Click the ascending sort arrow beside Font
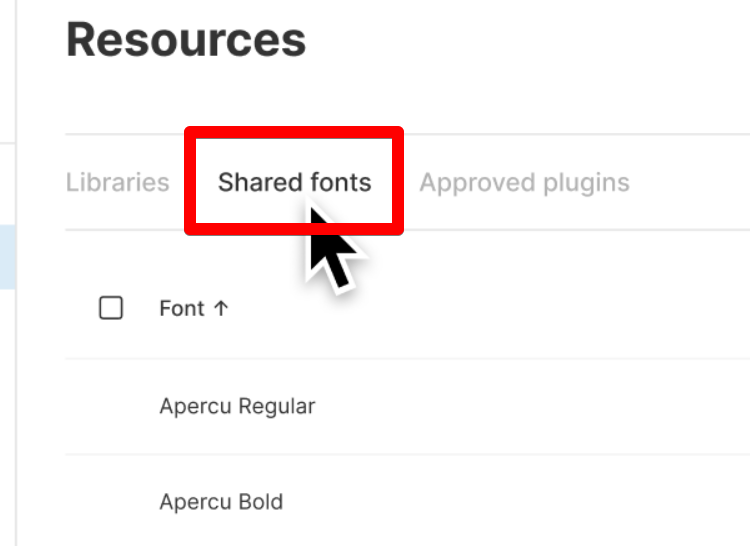The height and width of the screenshot is (546, 750). pos(221,308)
